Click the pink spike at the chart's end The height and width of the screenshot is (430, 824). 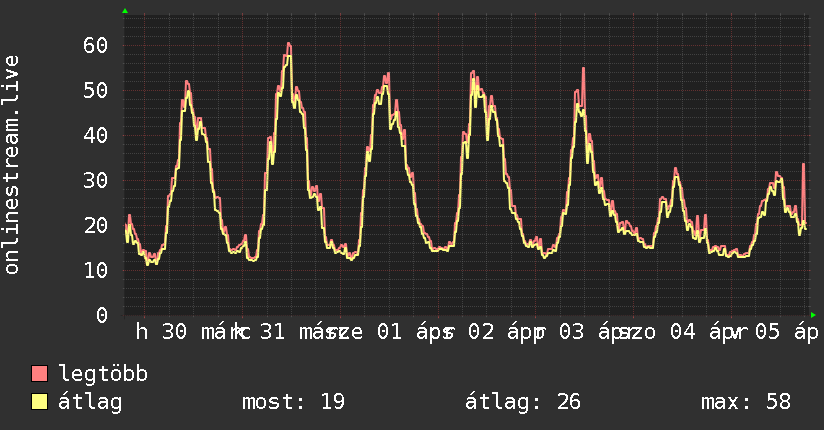tap(804, 165)
